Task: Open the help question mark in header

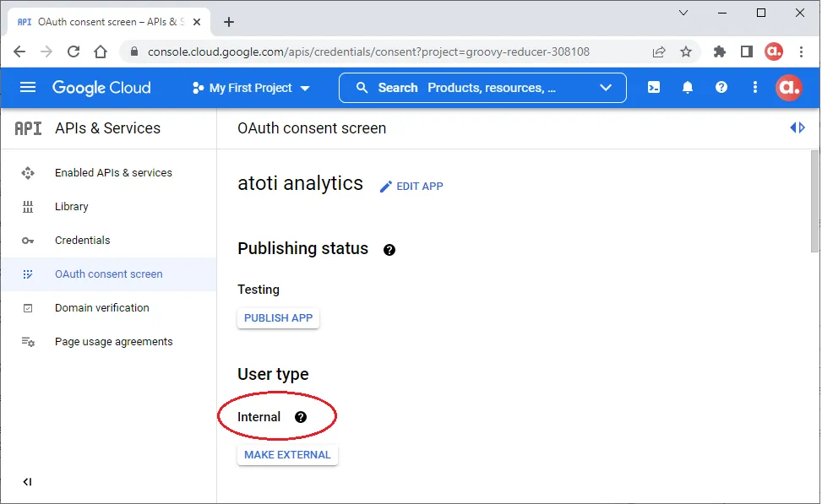Action: coord(721,88)
